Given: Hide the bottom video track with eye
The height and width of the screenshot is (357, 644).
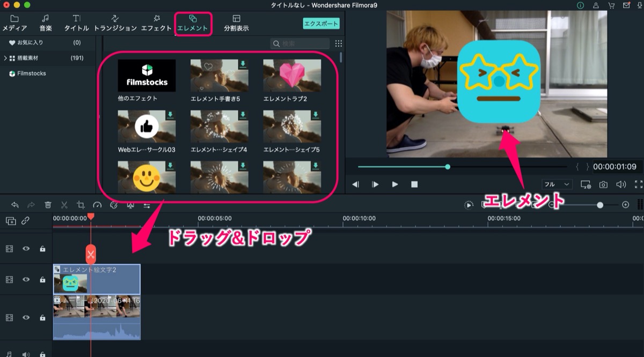Looking at the screenshot, I should [x=26, y=317].
